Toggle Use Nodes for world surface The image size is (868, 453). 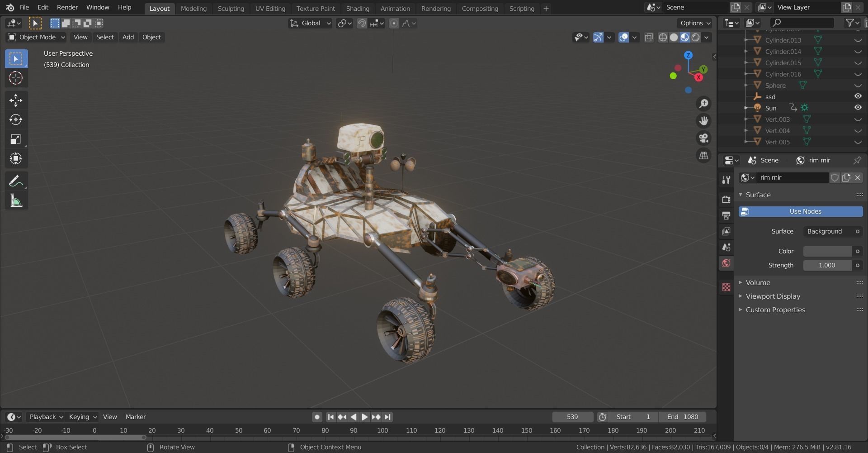[x=801, y=211]
